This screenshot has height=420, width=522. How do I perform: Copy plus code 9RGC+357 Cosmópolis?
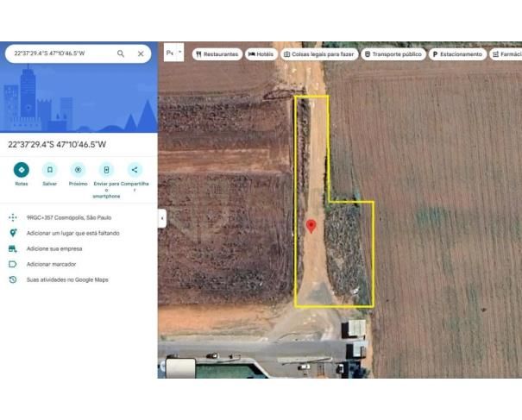pyautogui.click(x=69, y=217)
